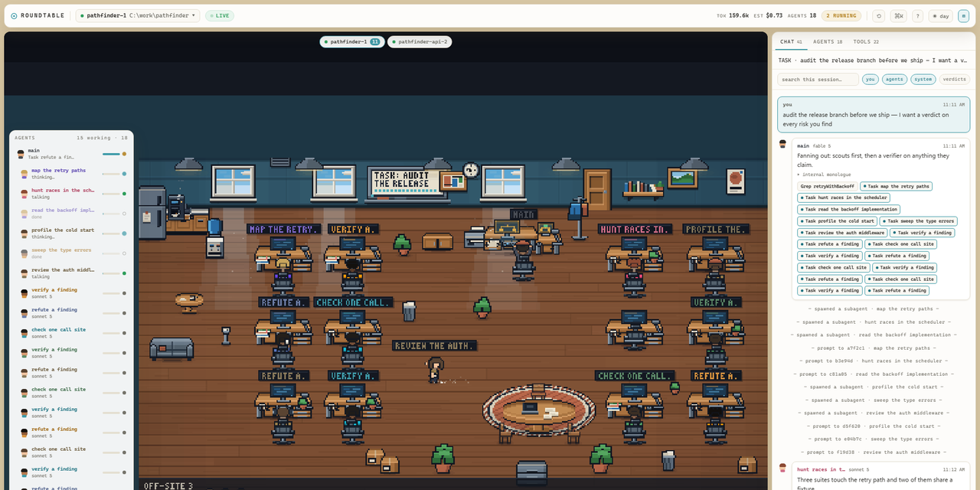Open the "Task map the retry paths" chip
Image resolution: width=980 pixels, height=490 pixels.
pos(897,186)
